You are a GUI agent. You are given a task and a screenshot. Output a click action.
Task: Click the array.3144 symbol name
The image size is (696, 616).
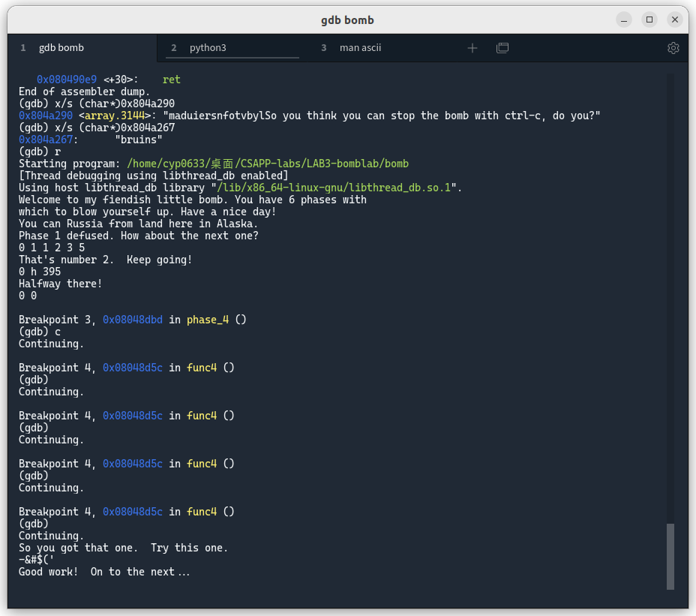[x=115, y=116]
